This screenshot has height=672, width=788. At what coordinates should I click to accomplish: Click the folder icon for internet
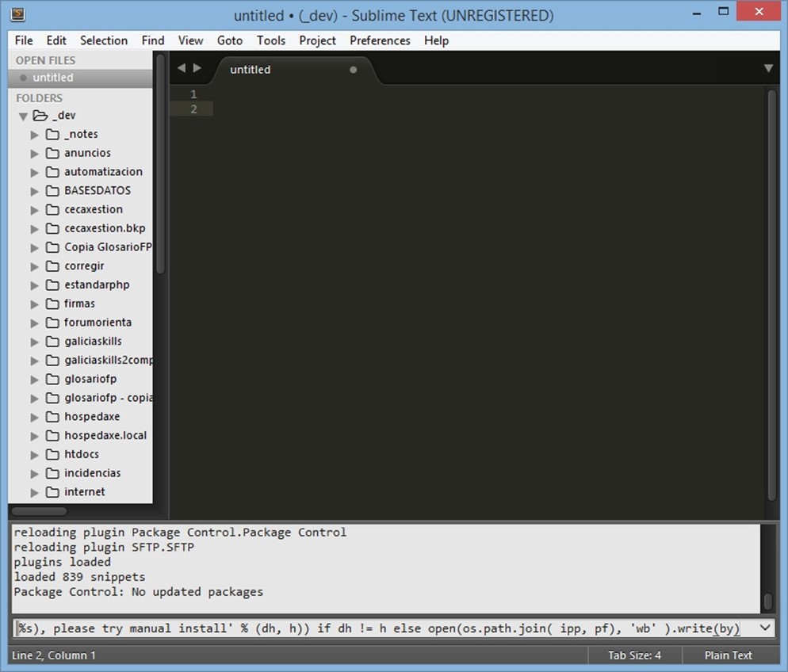coord(52,491)
